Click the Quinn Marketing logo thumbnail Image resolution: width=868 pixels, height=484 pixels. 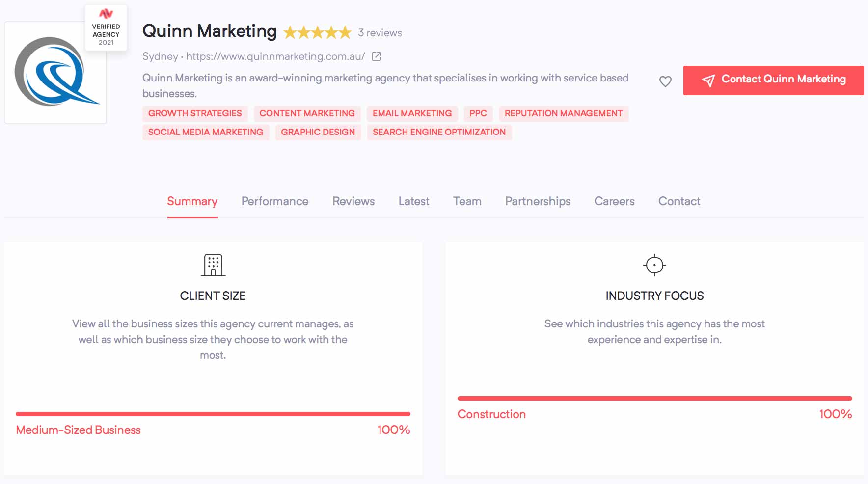(55, 73)
